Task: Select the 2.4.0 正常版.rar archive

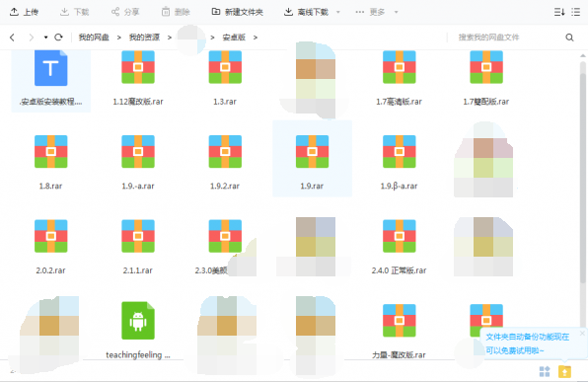Action: (x=399, y=236)
